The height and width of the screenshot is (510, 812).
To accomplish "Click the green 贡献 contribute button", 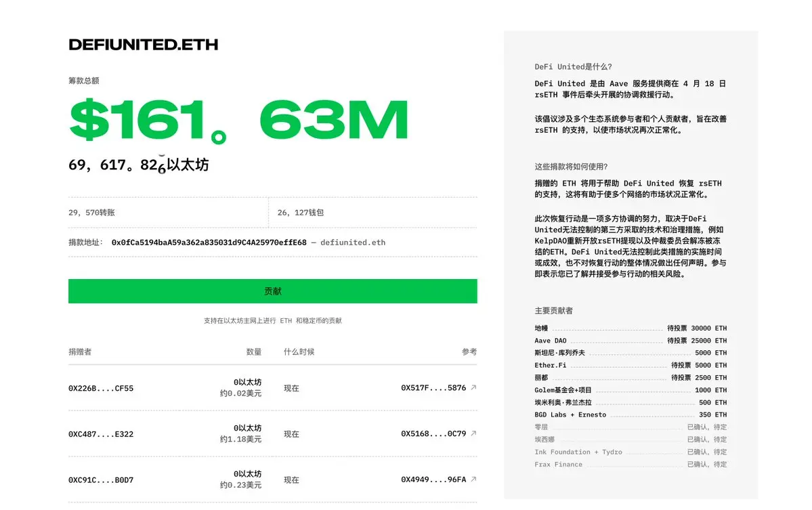I will (272, 291).
